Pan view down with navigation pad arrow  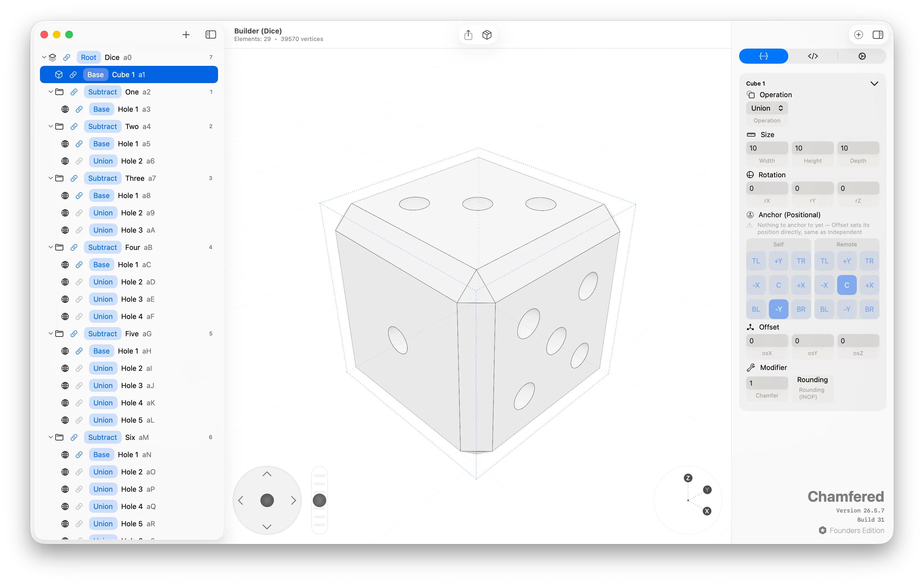[x=267, y=527]
